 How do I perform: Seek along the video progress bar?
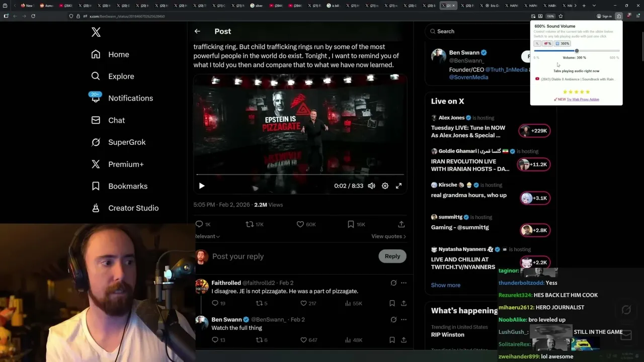pyautogui.click(x=300, y=174)
